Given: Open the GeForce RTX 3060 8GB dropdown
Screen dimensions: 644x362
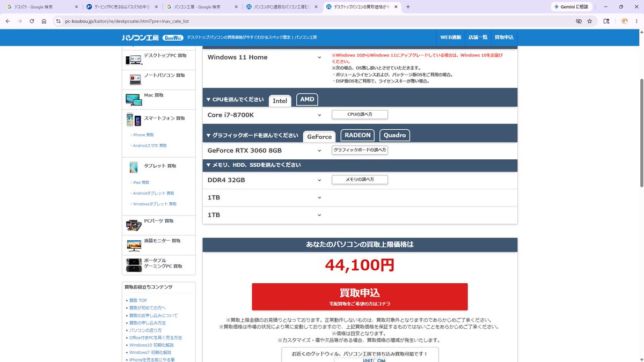Looking at the screenshot, I should 264,151.
